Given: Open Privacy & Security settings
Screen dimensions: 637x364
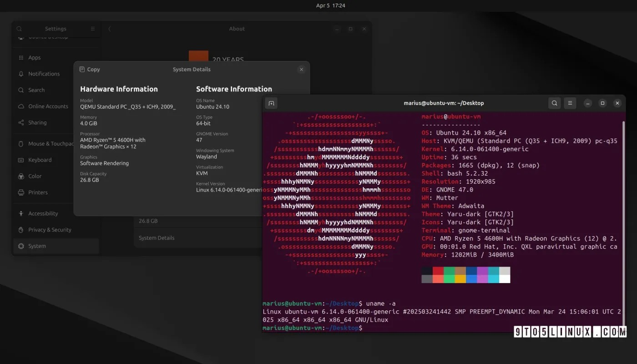Looking at the screenshot, I should 56,230.
